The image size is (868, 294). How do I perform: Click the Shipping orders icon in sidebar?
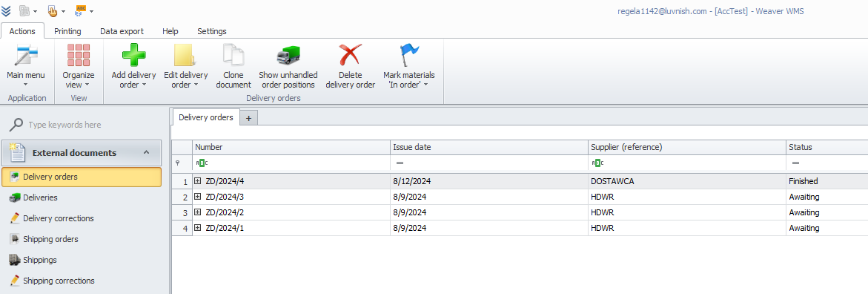point(14,239)
